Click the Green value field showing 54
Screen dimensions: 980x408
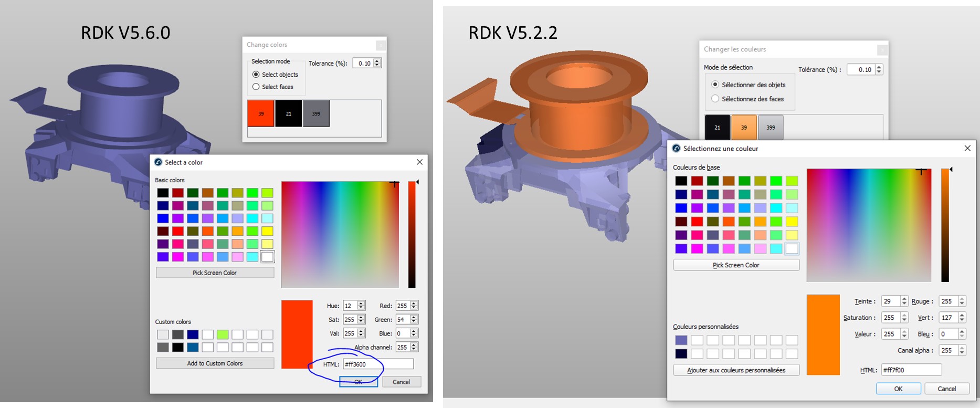403,319
